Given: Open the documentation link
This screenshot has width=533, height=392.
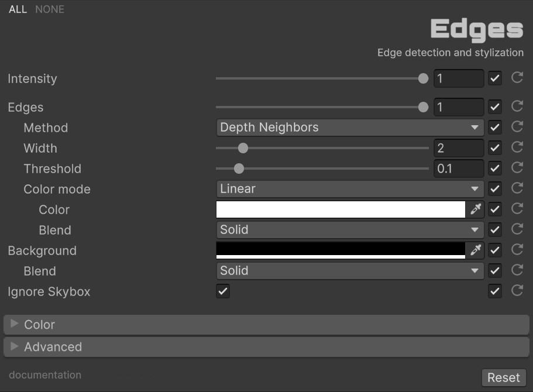Looking at the screenshot, I should [x=45, y=375].
